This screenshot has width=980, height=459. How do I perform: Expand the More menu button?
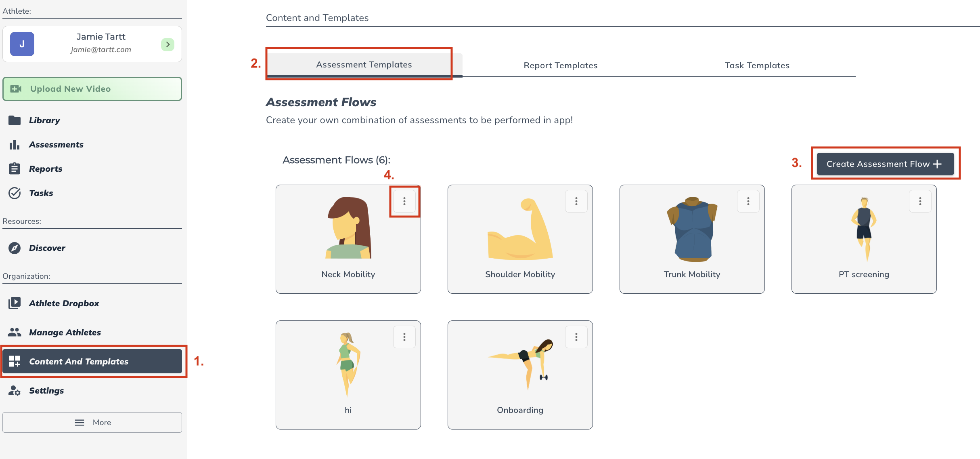92,422
